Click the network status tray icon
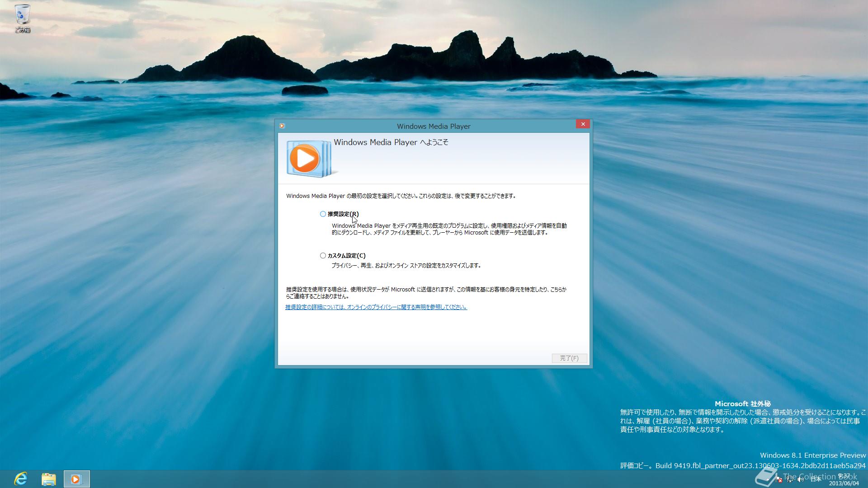This screenshot has height=488, width=868. pyautogui.click(x=790, y=479)
